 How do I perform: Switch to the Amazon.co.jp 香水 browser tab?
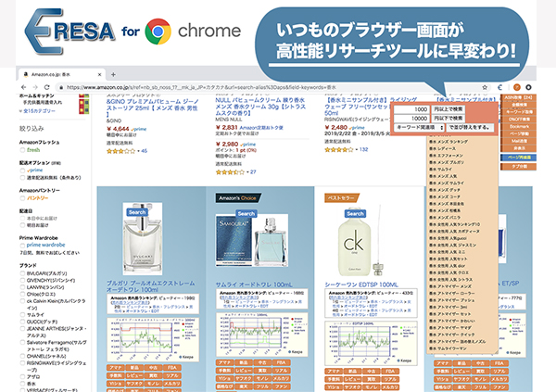click(61, 74)
